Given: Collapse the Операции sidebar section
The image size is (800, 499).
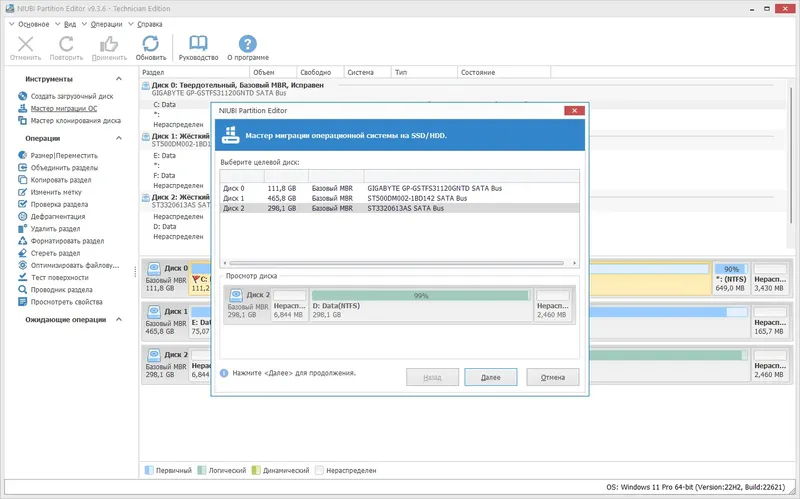Looking at the screenshot, I should (119, 138).
